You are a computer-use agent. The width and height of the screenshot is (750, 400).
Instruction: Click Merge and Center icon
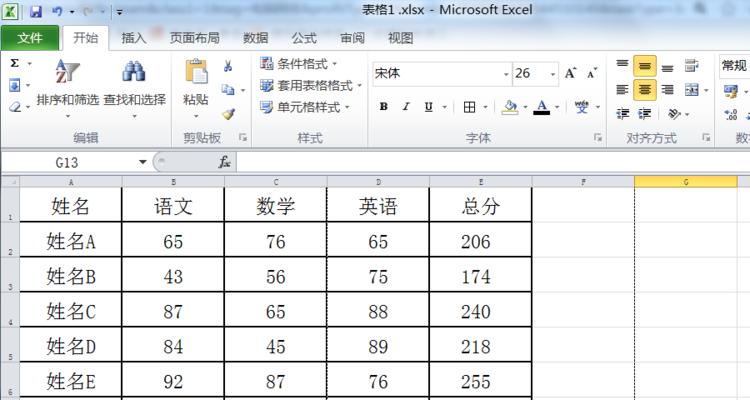pyautogui.click(x=692, y=89)
